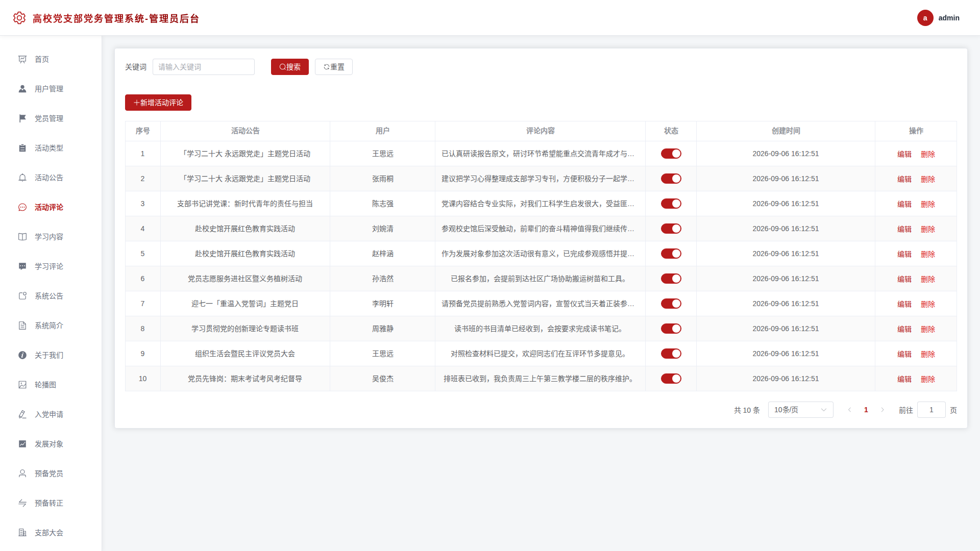Toggle status switch for 李明轩 comment
980x551 pixels.
(671, 304)
